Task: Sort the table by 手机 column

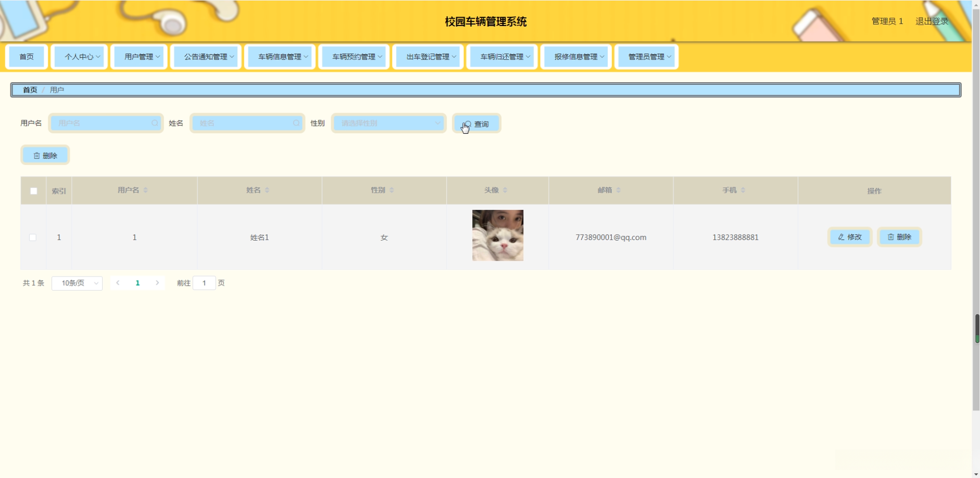Action: click(x=743, y=191)
